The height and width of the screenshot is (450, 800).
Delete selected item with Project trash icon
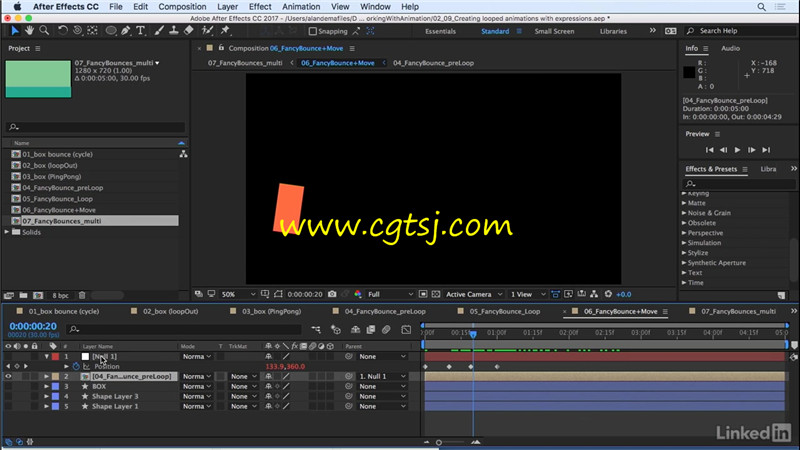pyautogui.click(x=82, y=295)
